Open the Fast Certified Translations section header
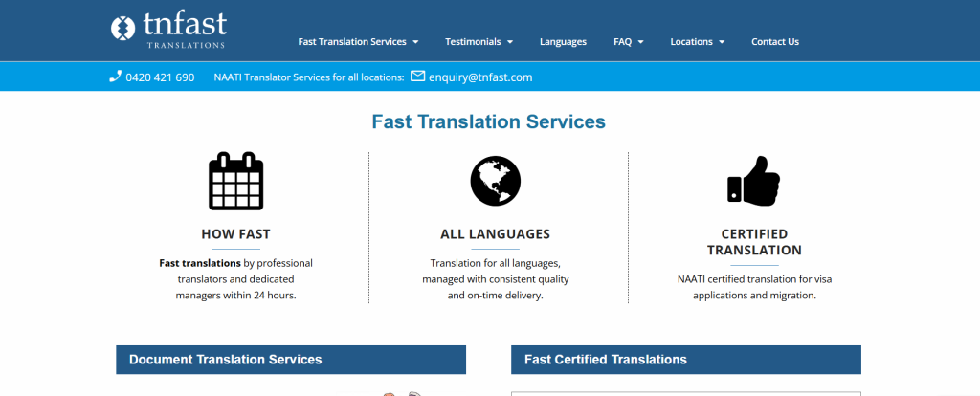Viewport: 980px width, 396px height. [606, 360]
